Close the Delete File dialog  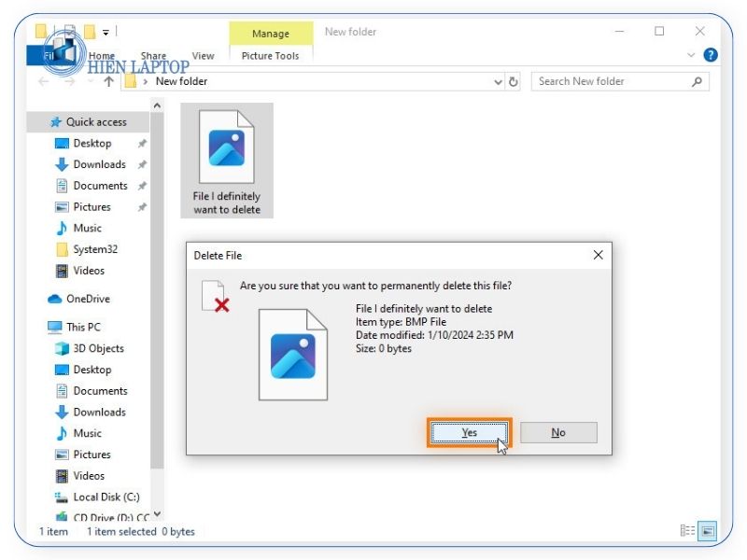599,255
